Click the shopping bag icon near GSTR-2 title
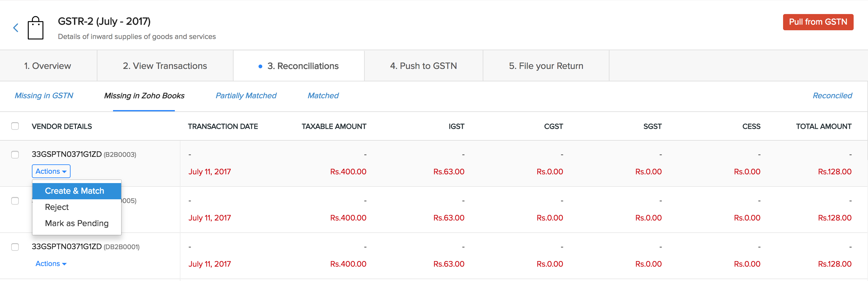The height and width of the screenshot is (281, 868). point(36,27)
